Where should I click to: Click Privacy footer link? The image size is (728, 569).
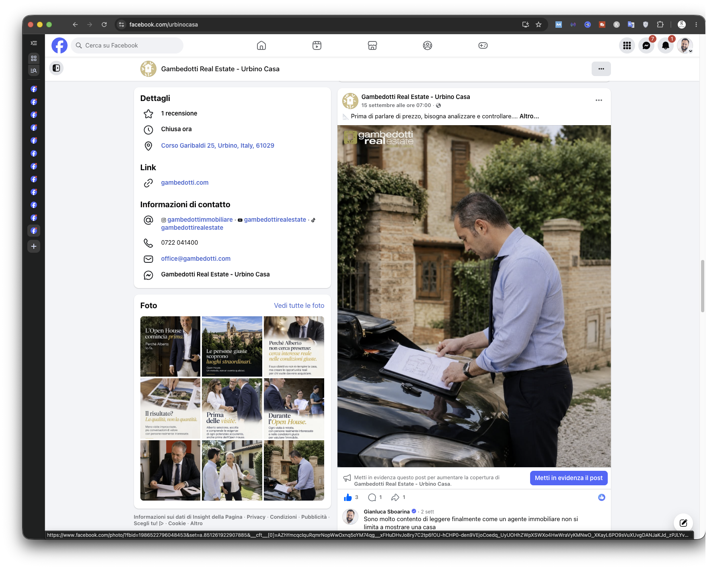(256, 517)
